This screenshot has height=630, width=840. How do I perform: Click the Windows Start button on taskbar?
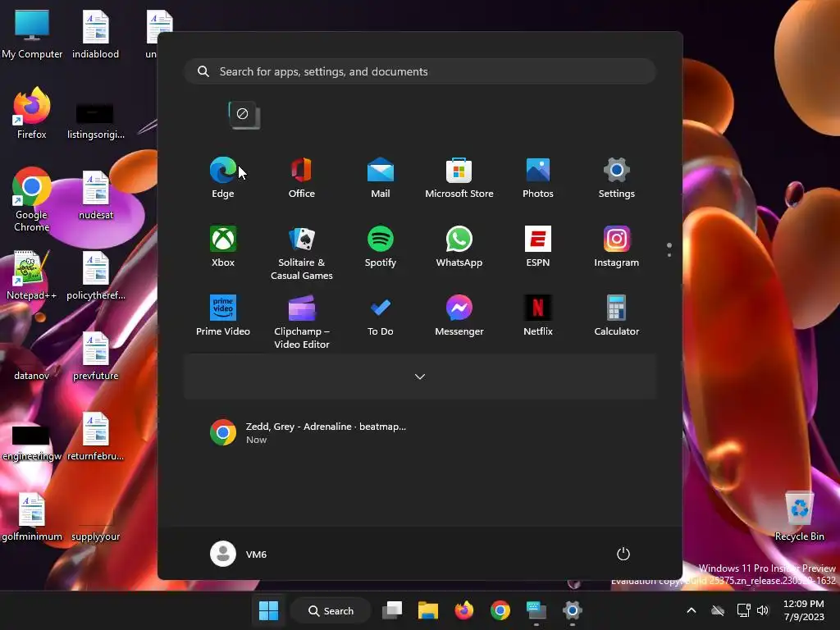point(268,610)
